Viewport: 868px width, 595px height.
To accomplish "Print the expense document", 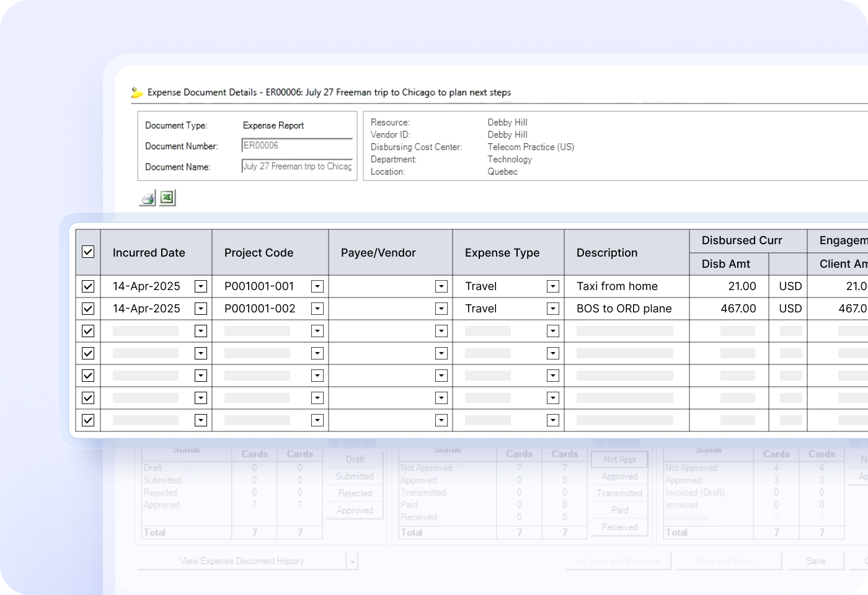I will 147,198.
